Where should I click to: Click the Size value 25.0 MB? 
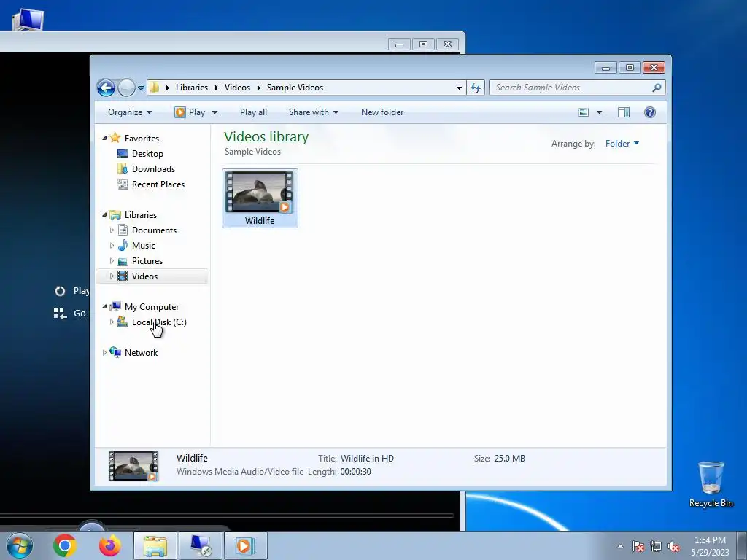tap(510, 459)
